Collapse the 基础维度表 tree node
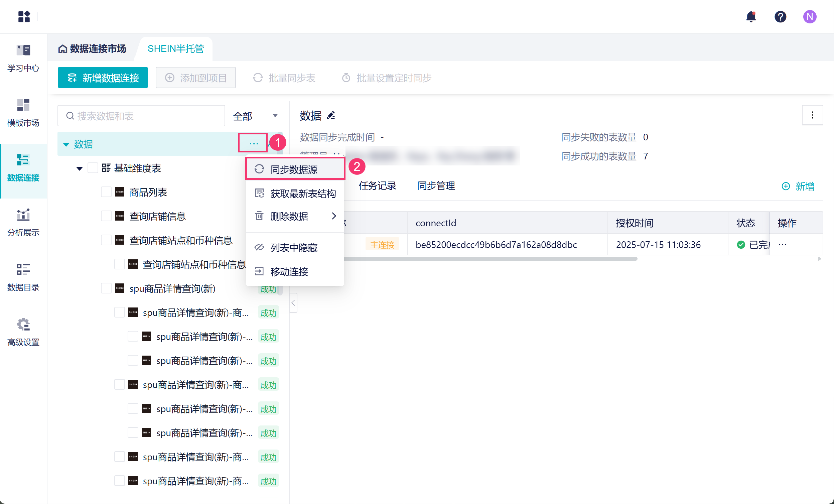 [80, 168]
